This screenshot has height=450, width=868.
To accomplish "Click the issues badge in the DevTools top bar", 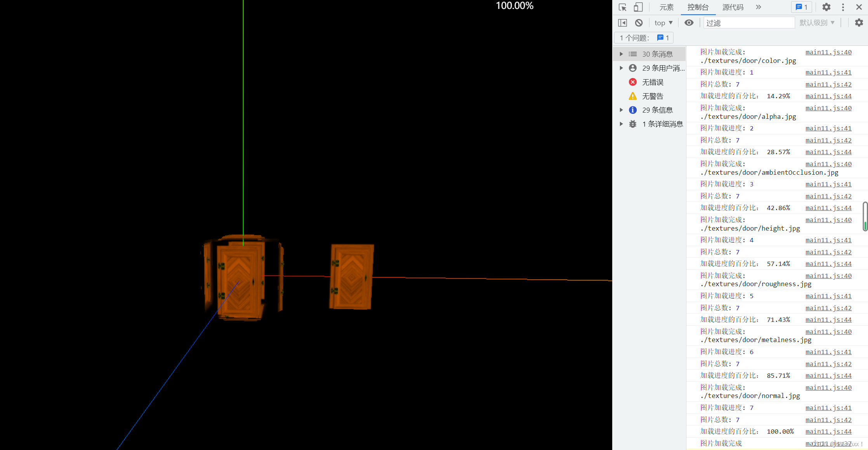I will pyautogui.click(x=801, y=7).
